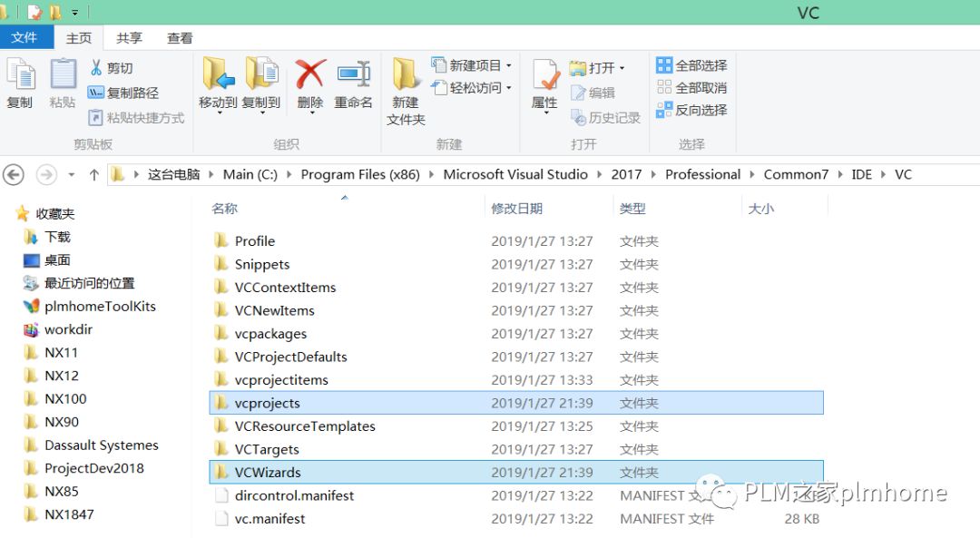This screenshot has height=538, width=980.
Task: Expand the Quick Access Toolbar customize arrow
Action: click(x=75, y=13)
